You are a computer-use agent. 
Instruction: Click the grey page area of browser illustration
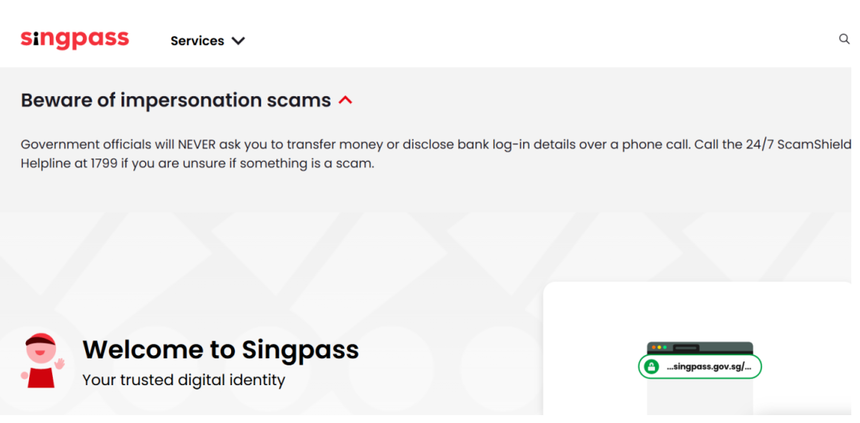point(700,397)
